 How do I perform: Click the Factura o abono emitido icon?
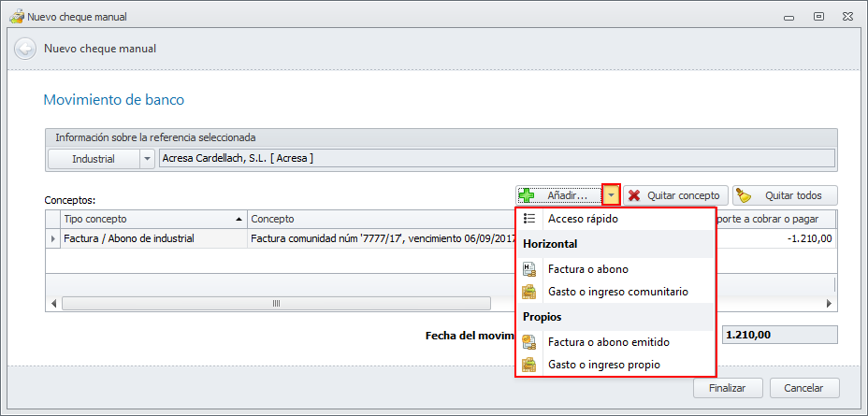coord(529,342)
